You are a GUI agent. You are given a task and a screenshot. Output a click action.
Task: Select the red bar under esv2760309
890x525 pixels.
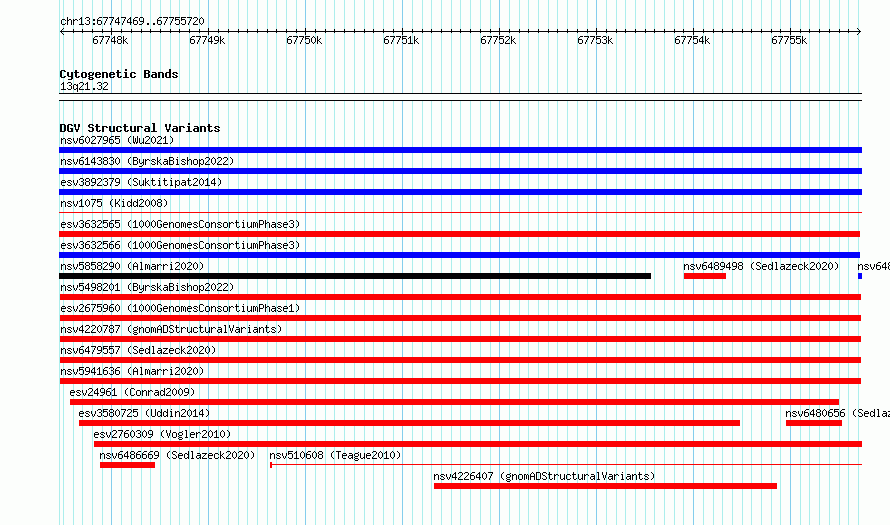coord(478,444)
